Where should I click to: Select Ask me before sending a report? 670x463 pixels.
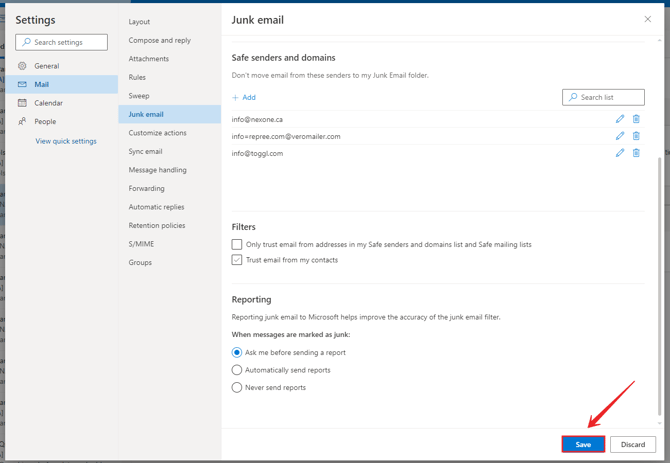click(x=237, y=352)
